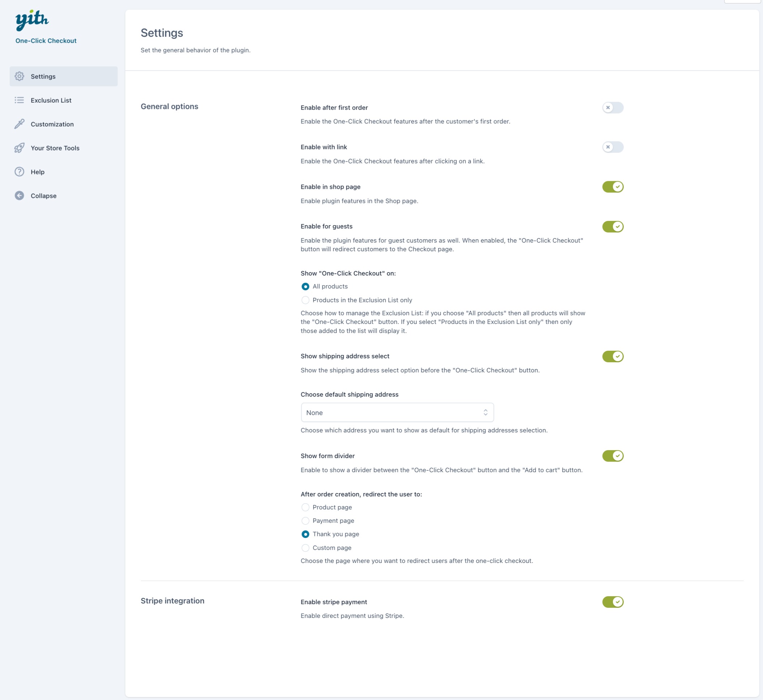Click the Customization paintbrush icon

click(19, 124)
